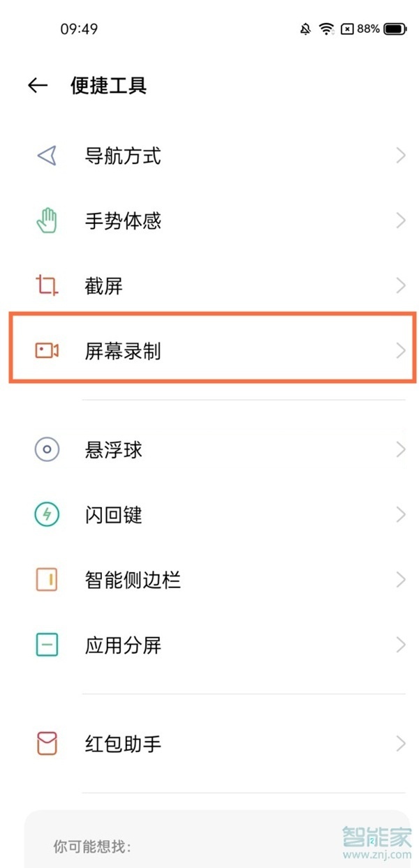Select the 导航方式 navigation icon
The height and width of the screenshot is (868, 419).
coord(46,156)
